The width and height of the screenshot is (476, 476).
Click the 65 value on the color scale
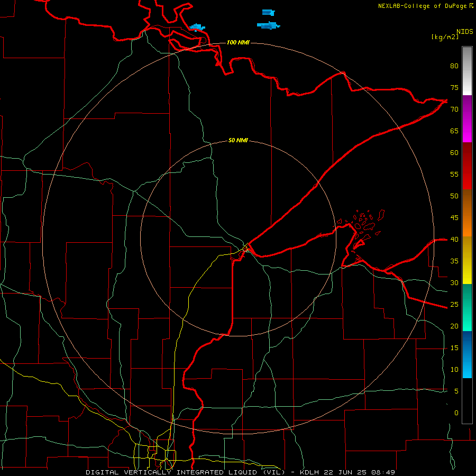[454, 131]
